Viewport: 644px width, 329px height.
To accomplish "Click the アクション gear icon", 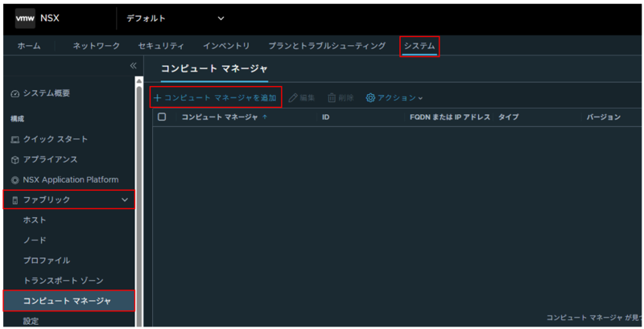I will click(x=370, y=97).
